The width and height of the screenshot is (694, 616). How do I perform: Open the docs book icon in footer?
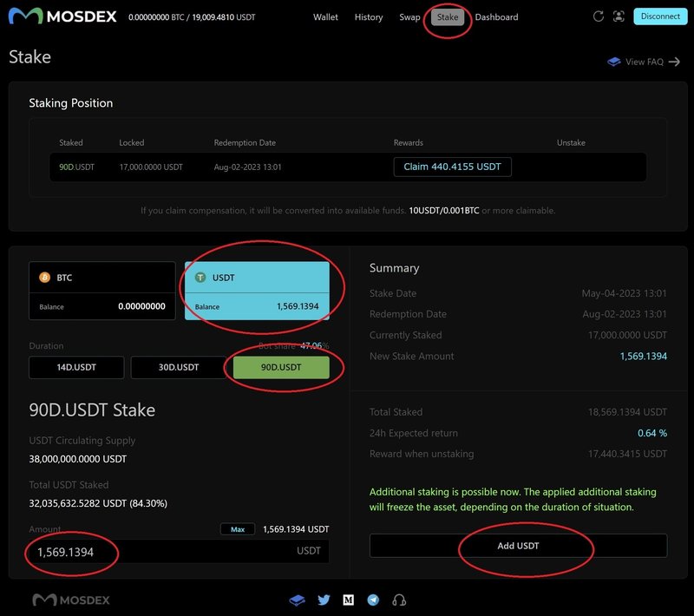(297, 600)
